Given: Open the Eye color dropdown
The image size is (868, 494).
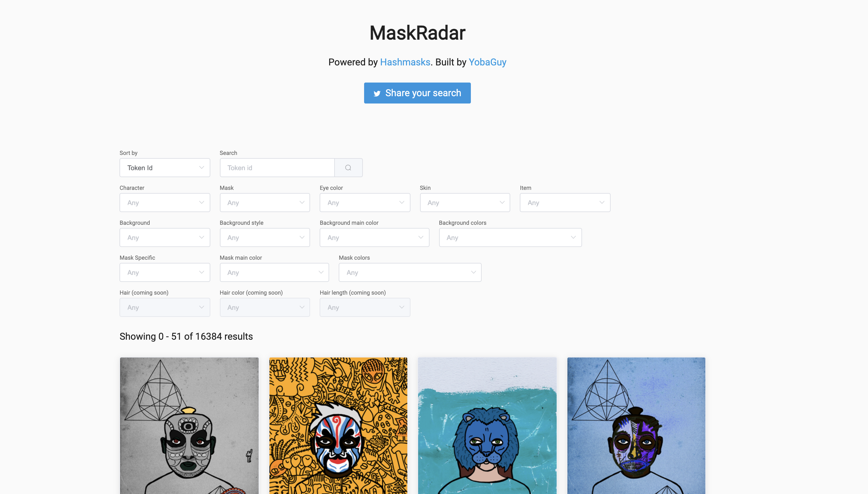Looking at the screenshot, I should [365, 203].
